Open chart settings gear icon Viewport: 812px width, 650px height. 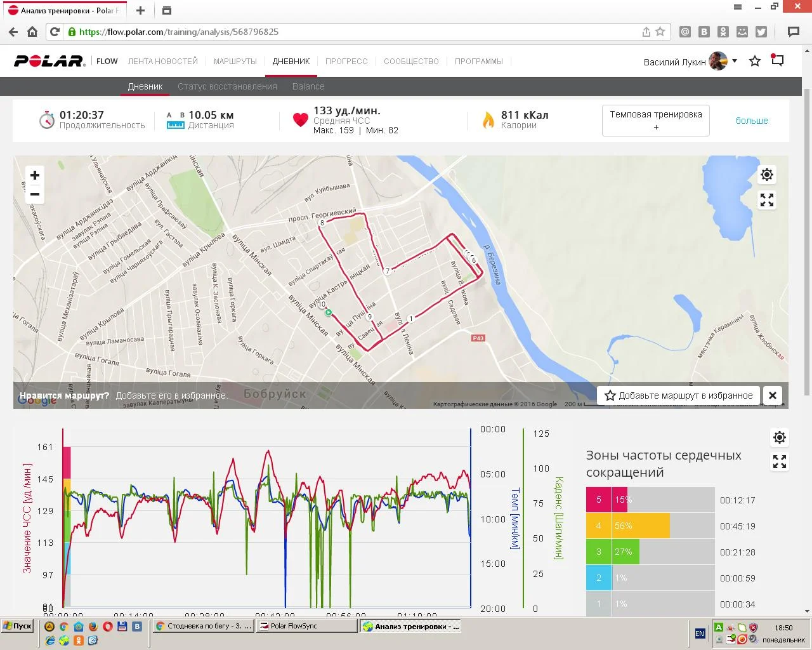(780, 437)
